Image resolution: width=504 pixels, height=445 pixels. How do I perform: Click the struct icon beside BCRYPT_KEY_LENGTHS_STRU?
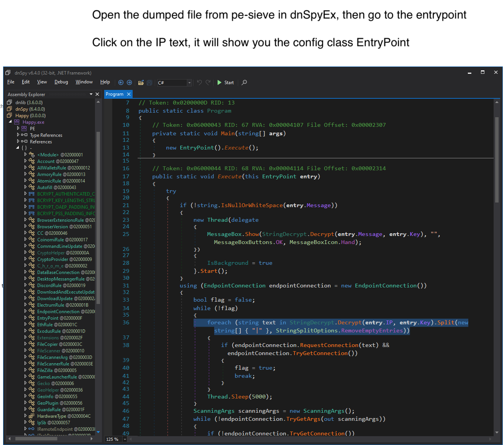pos(32,201)
